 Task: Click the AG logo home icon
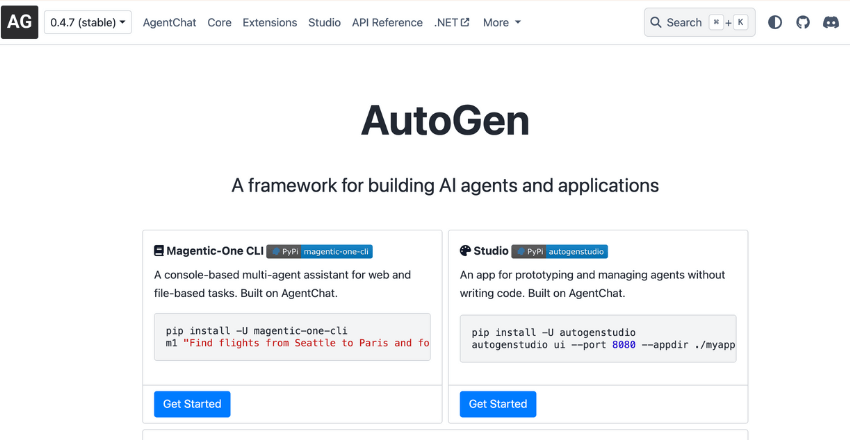[20, 22]
